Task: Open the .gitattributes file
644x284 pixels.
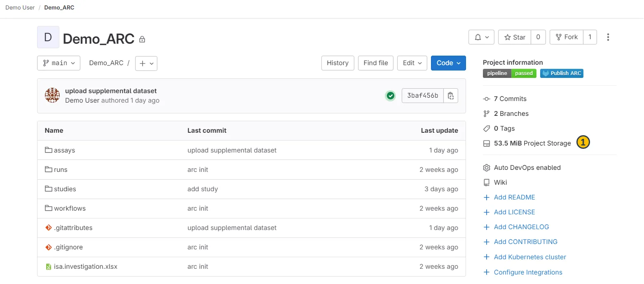Action: [73, 228]
